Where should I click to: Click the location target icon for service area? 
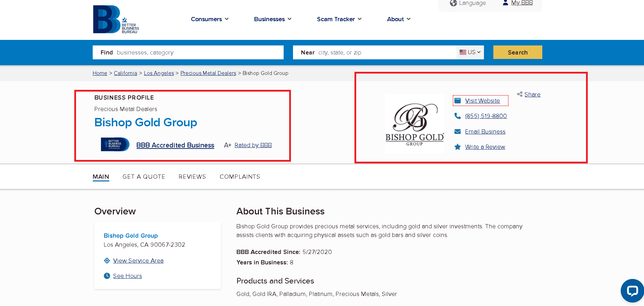point(107,261)
